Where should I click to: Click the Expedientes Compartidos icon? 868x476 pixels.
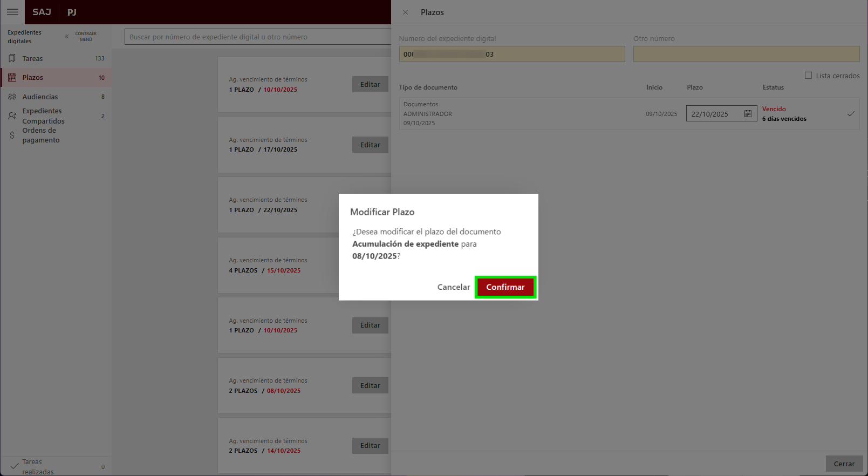point(12,116)
